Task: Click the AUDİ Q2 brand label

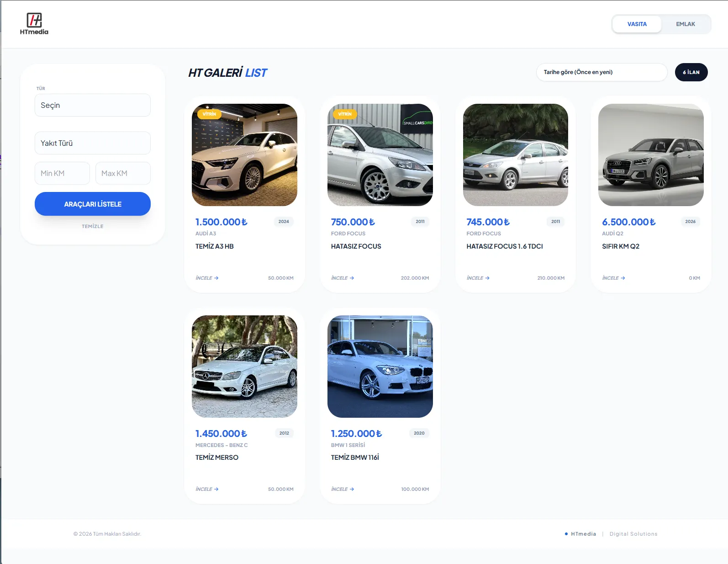Action: 612,234
